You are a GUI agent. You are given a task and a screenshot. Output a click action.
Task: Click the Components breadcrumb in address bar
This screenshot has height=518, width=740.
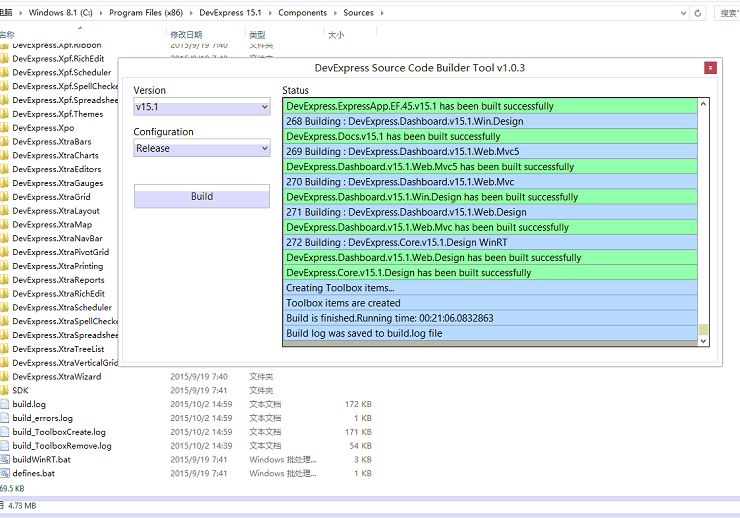(302, 13)
